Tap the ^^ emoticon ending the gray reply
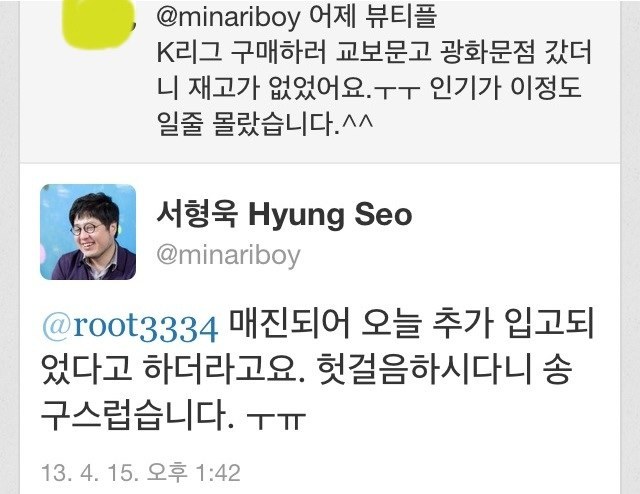Viewport: 640px width, 494px height. tap(357, 122)
